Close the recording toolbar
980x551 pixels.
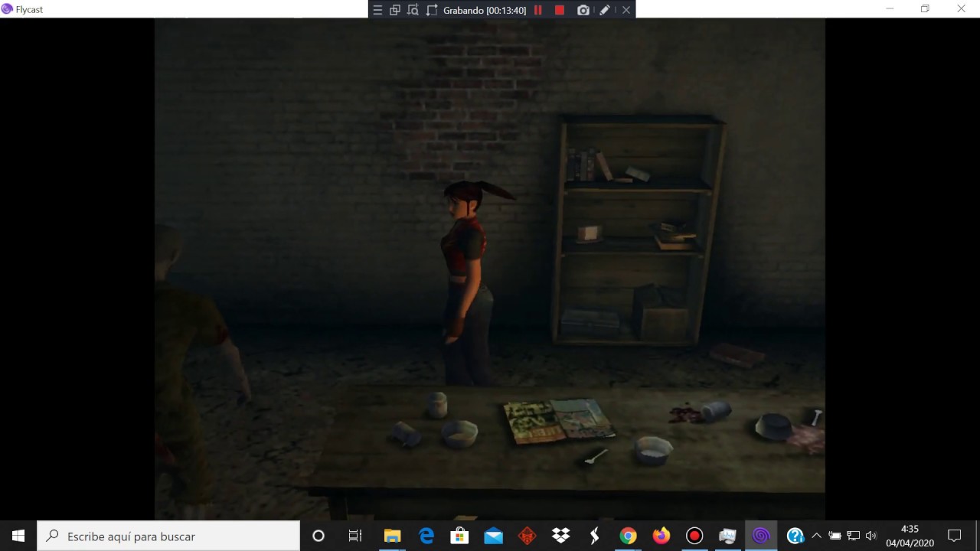pyautogui.click(x=626, y=10)
